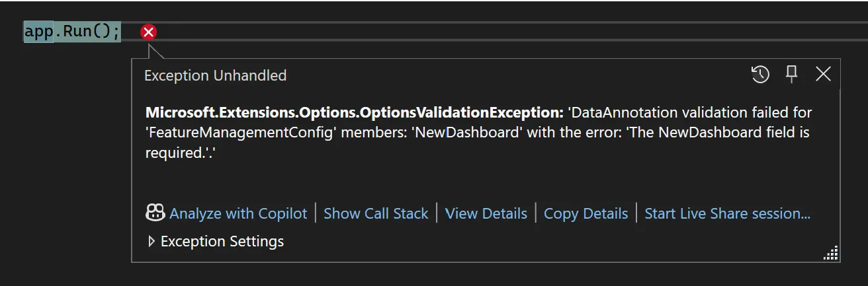
Task: Click the app.Run(); code line
Action: (x=72, y=32)
